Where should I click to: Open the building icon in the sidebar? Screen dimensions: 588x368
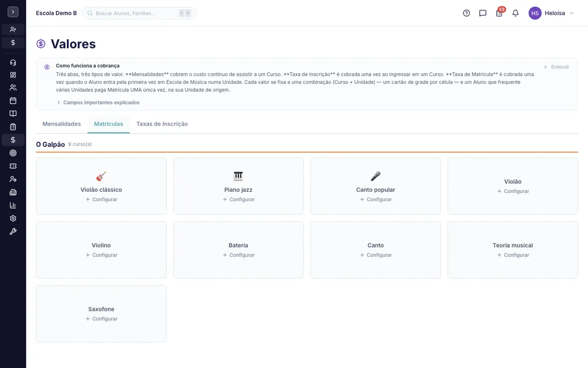13,192
